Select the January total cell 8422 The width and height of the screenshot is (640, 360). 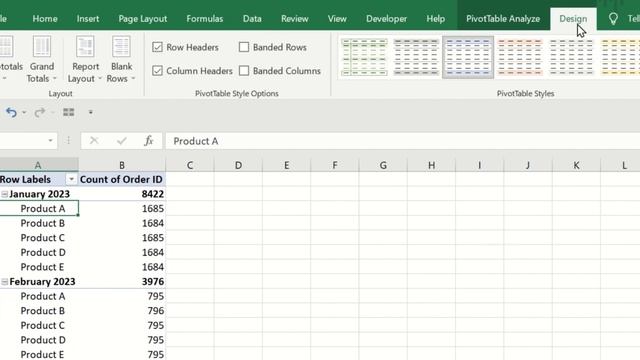click(x=122, y=194)
